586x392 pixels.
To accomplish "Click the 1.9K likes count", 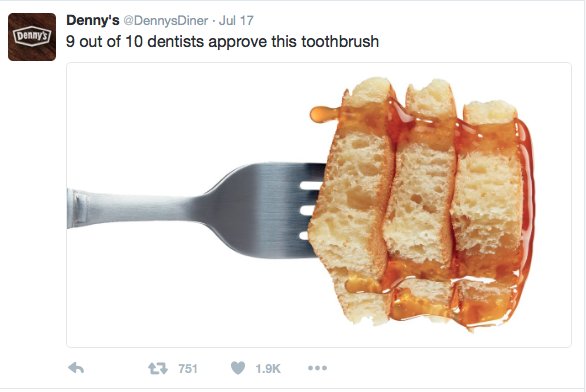I will [268, 369].
